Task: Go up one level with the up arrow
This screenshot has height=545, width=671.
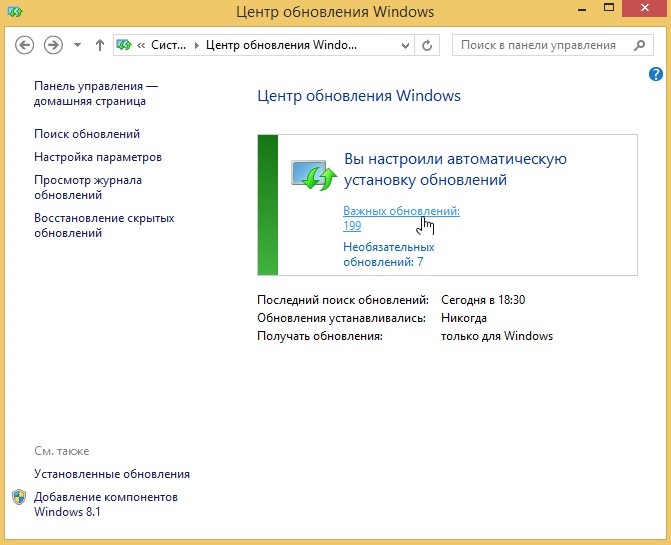Action: (100, 45)
